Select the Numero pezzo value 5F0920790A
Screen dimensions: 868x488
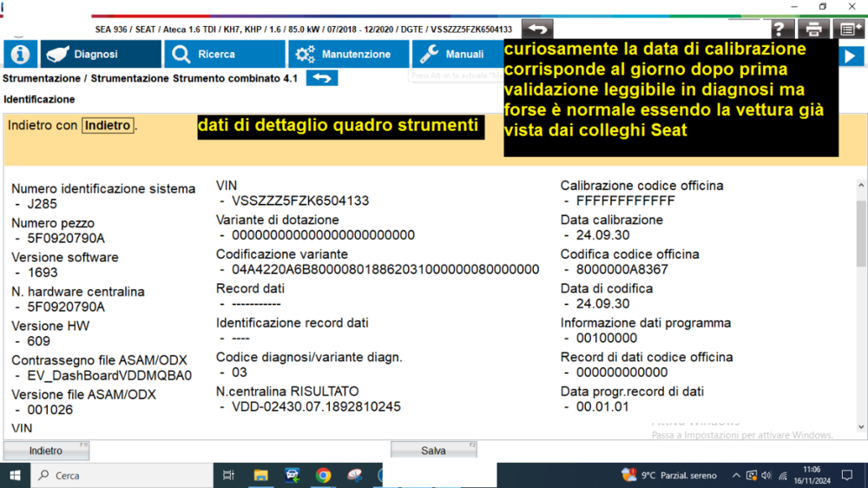coord(66,238)
